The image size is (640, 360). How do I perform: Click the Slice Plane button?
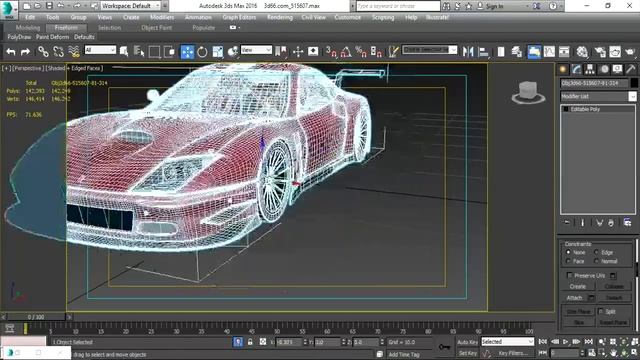click(x=579, y=311)
